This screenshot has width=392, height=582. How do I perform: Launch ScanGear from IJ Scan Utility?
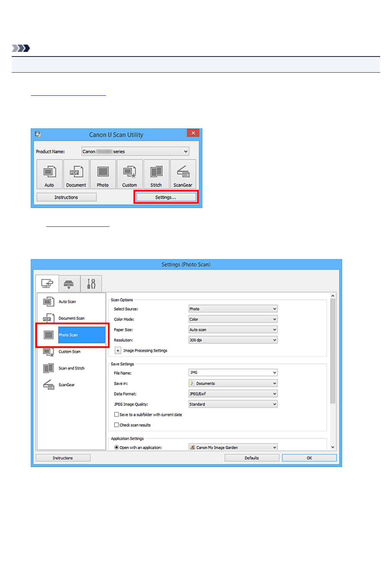click(x=183, y=174)
